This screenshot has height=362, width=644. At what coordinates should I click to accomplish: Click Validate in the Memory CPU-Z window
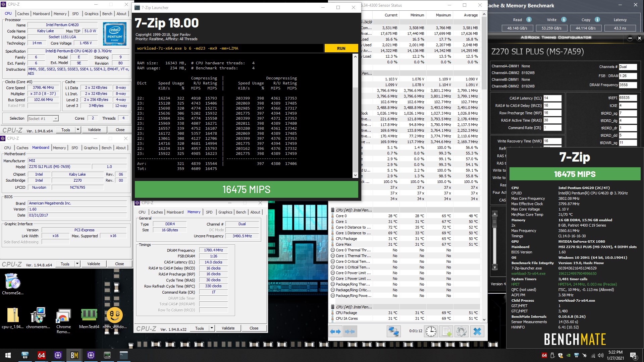click(x=228, y=328)
